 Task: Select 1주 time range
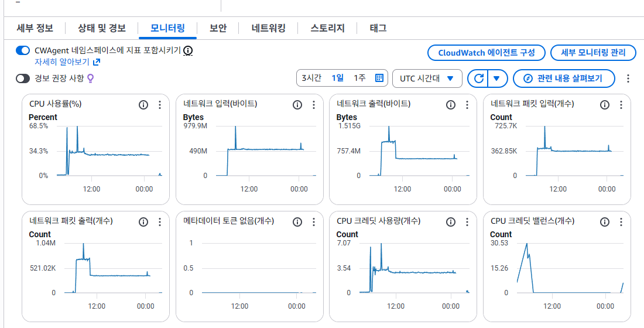coord(359,78)
